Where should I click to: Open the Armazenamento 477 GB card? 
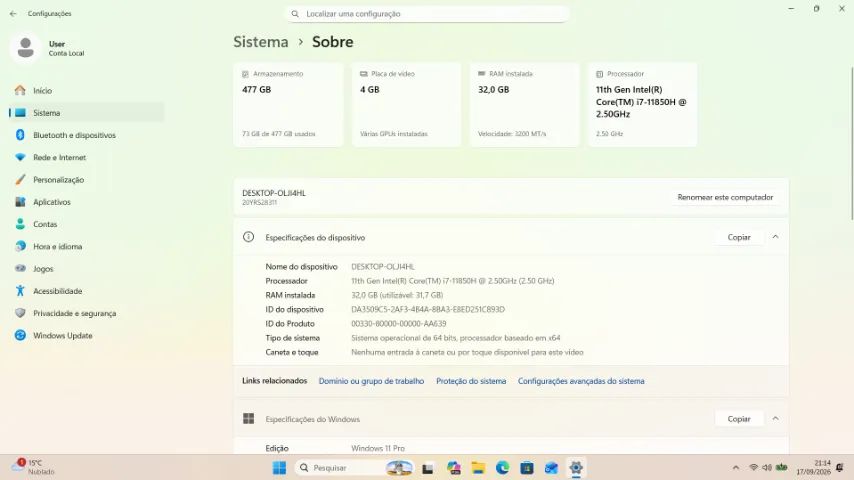tap(289, 105)
